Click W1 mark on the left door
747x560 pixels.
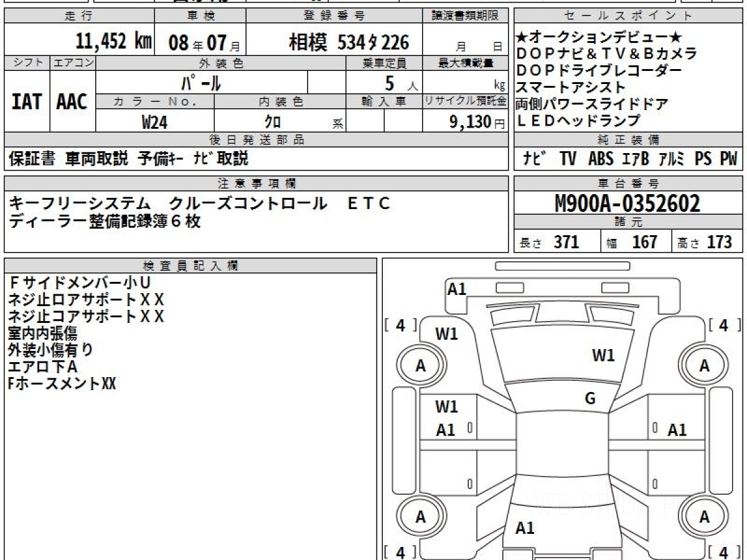[446, 406]
